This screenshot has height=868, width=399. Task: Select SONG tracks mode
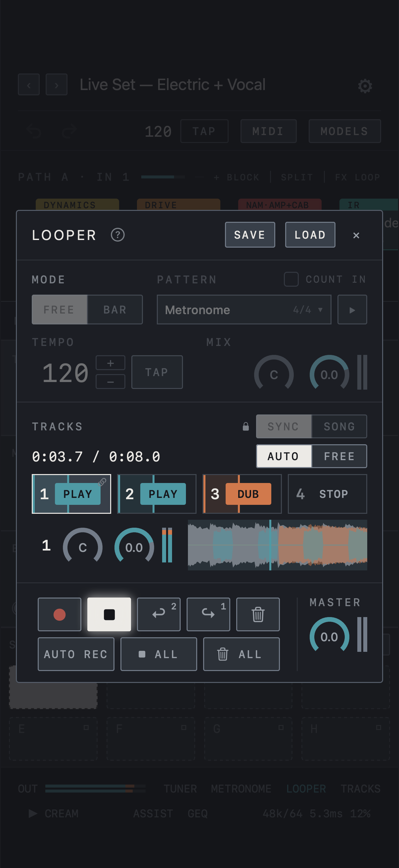339,427
